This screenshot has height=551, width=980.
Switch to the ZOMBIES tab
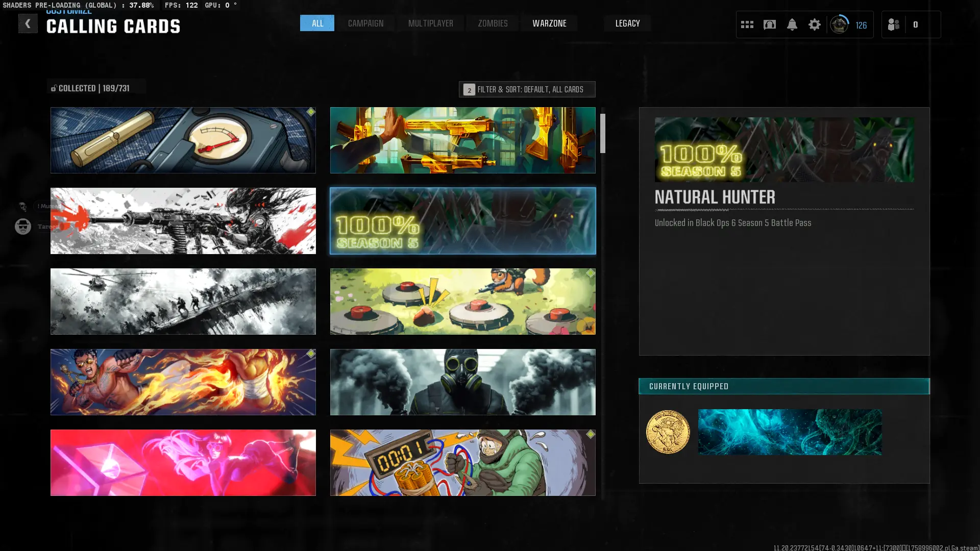coord(493,23)
